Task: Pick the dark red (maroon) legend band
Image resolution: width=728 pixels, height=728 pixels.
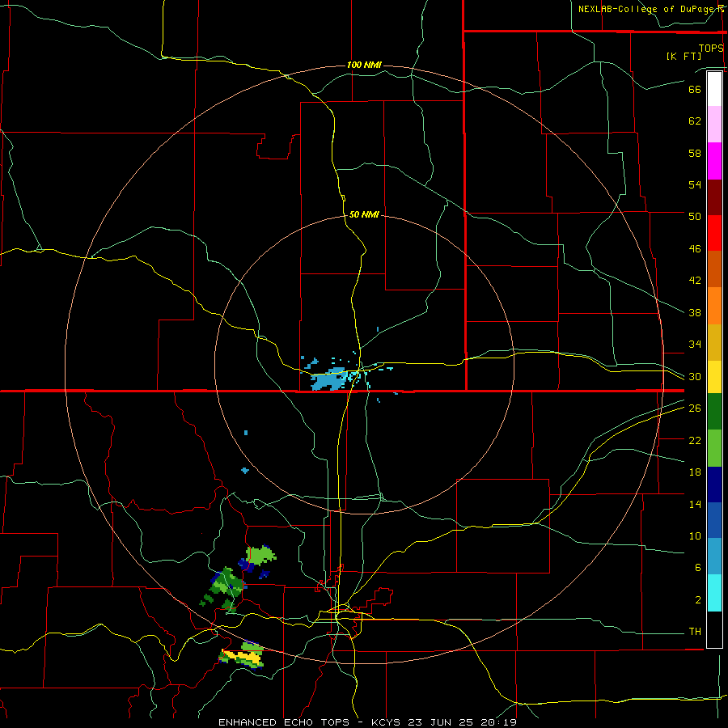Action: click(x=714, y=197)
